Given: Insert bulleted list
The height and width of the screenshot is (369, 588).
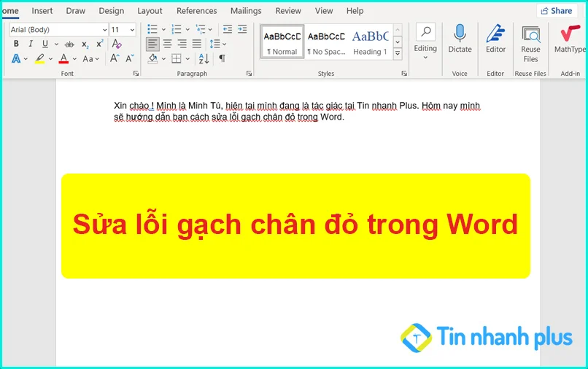Looking at the screenshot, I should tap(152, 29).
